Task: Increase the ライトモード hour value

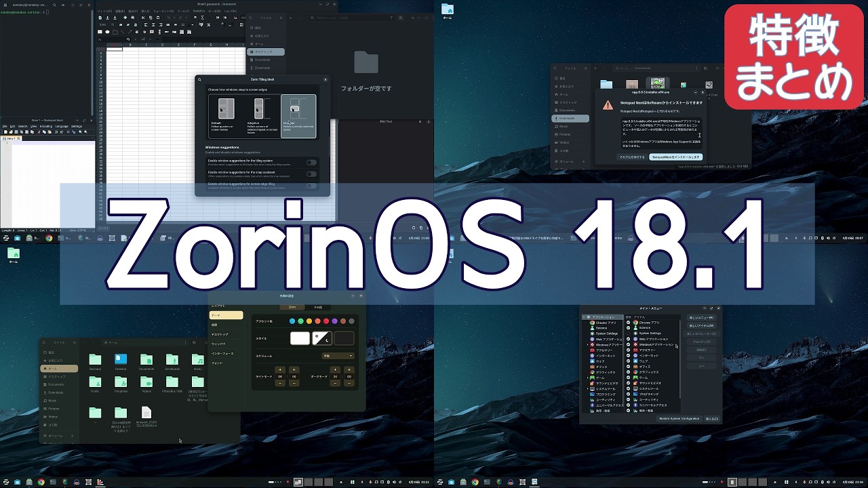Action: click(280, 369)
